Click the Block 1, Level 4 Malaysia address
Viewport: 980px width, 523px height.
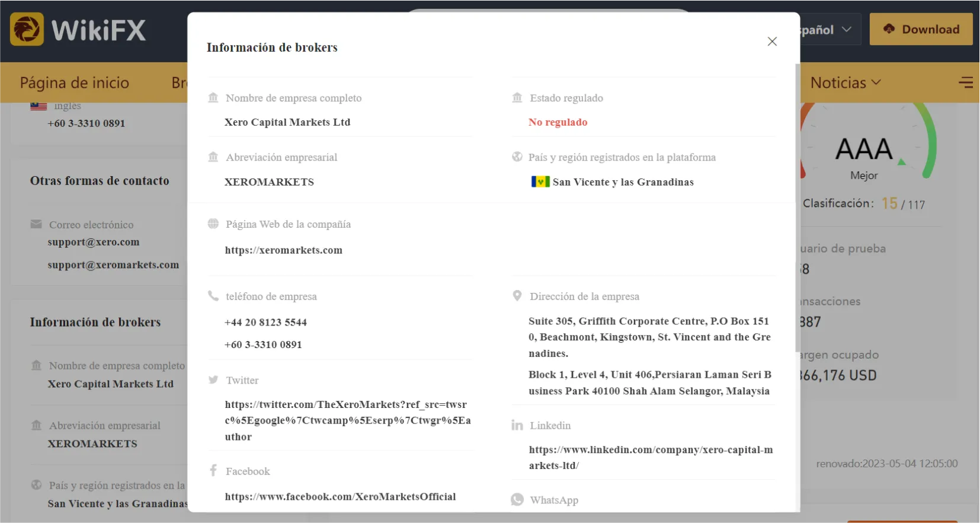(649, 382)
